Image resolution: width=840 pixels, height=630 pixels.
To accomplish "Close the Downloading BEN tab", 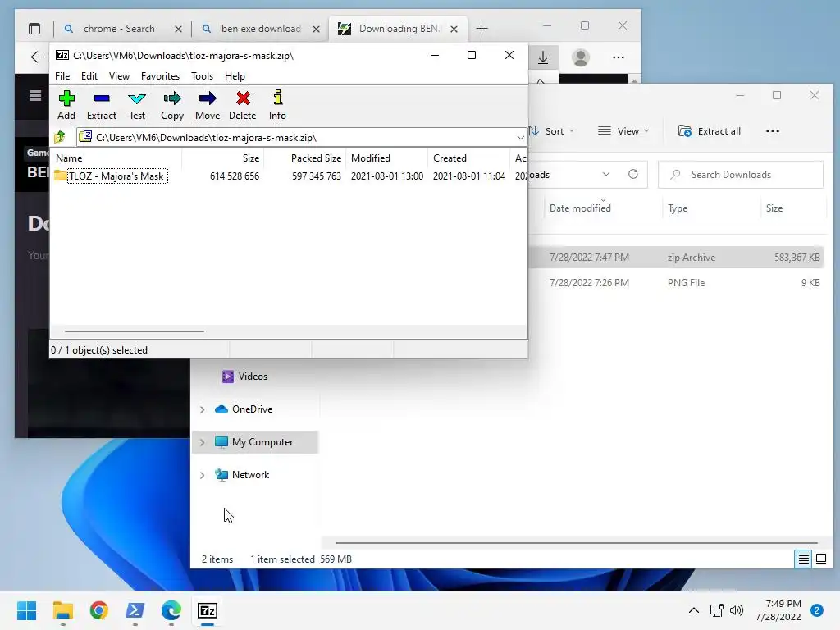I will pyautogui.click(x=454, y=29).
